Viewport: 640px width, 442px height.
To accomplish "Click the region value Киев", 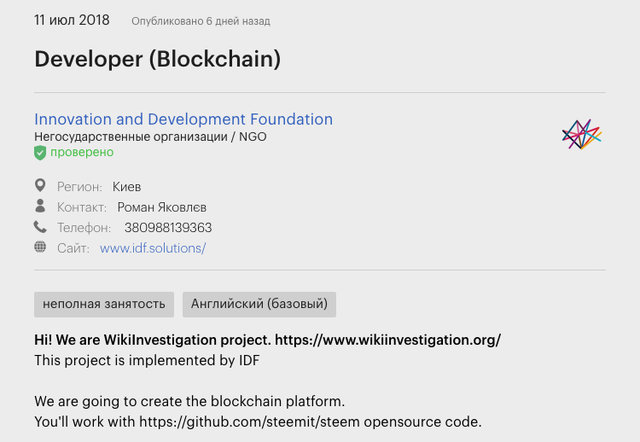I will (x=127, y=186).
